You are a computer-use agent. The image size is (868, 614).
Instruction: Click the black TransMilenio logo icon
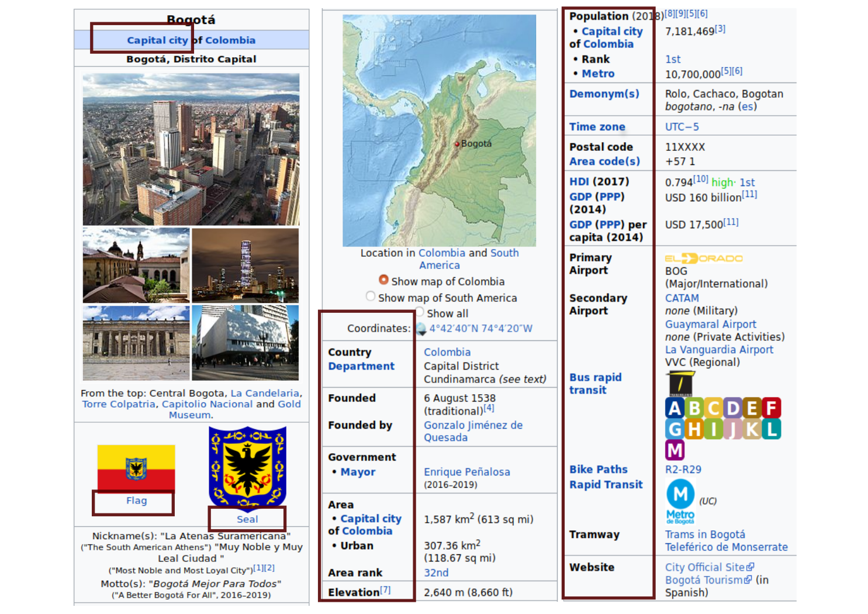click(x=680, y=384)
